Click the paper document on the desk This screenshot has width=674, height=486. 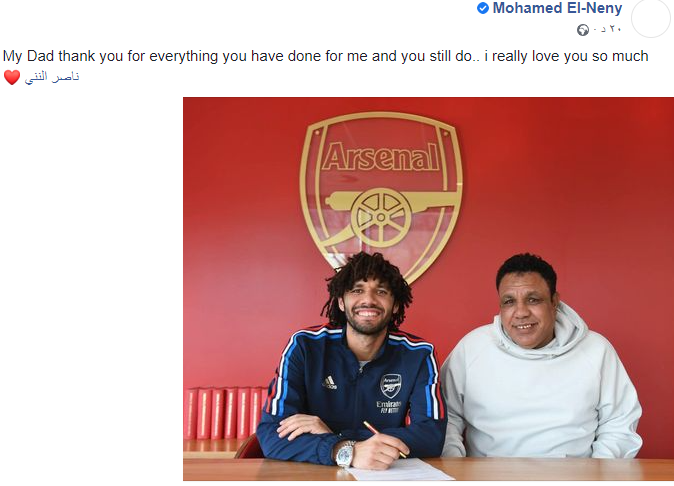pos(401,470)
